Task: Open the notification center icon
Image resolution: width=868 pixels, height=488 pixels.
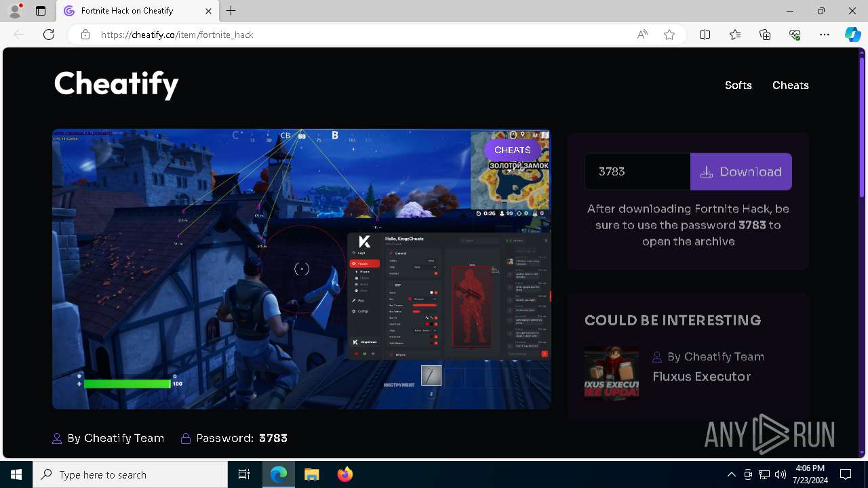Action: [846, 474]
